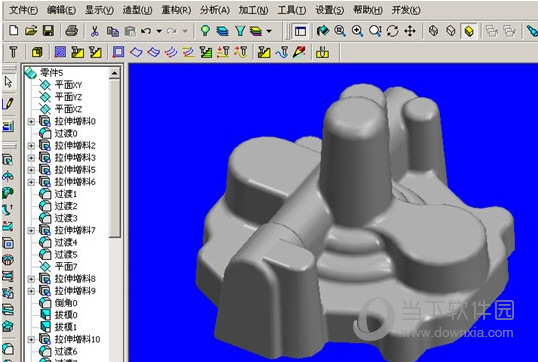Open the 文件(F) menu

coord(23,10)
